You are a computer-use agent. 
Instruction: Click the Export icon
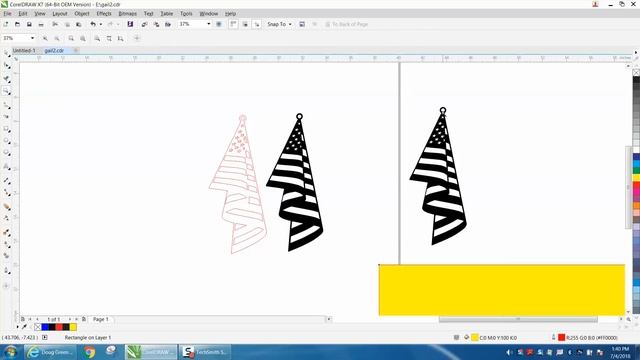tap(156, 24)
